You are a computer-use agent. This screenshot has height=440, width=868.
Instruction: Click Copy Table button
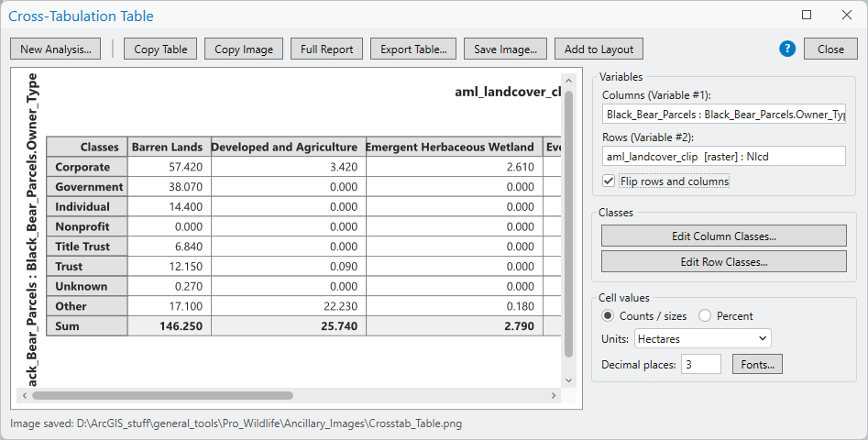tap(160, 49)
